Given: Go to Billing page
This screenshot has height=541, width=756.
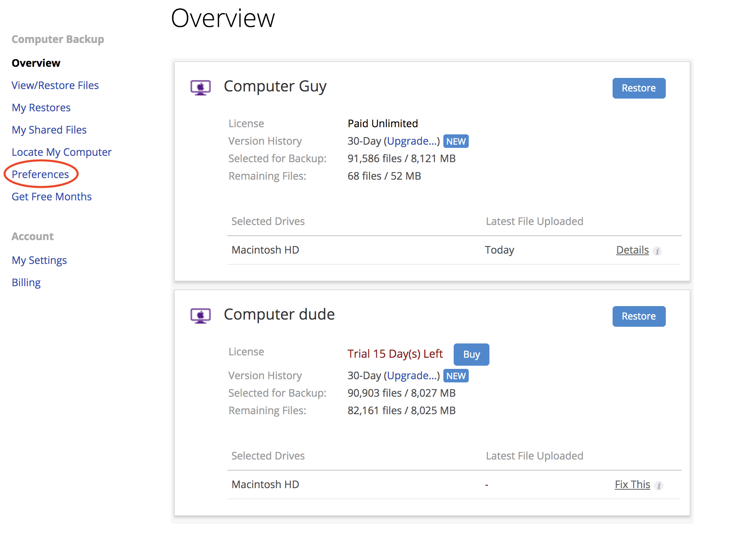Looking at the screenshot, I should [x=26, y=282].
